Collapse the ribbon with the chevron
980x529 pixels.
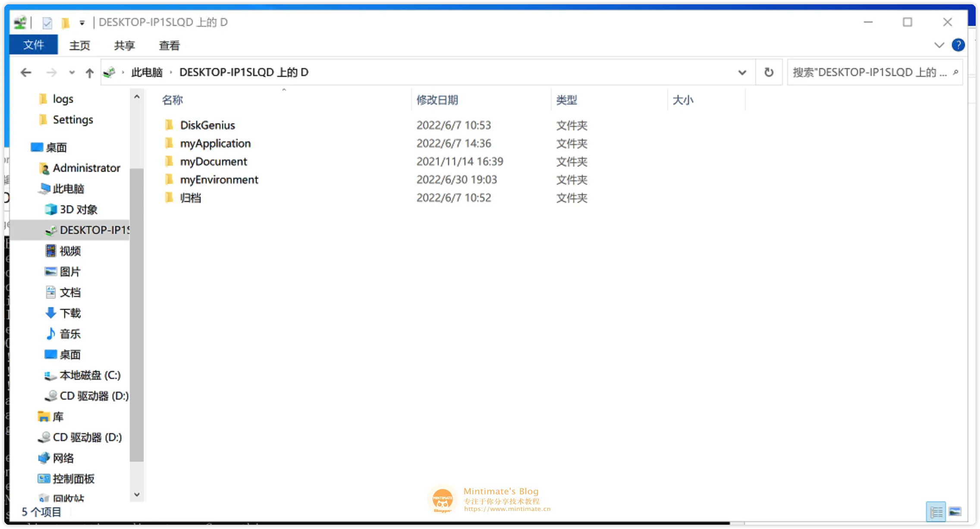click(x=939, y=45)
